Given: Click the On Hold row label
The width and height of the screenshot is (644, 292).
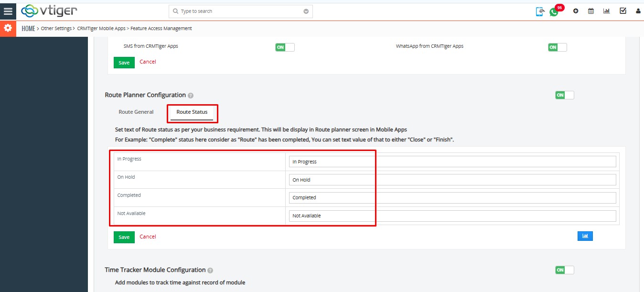Looking at the screenshot, I should tap(126, 177).
